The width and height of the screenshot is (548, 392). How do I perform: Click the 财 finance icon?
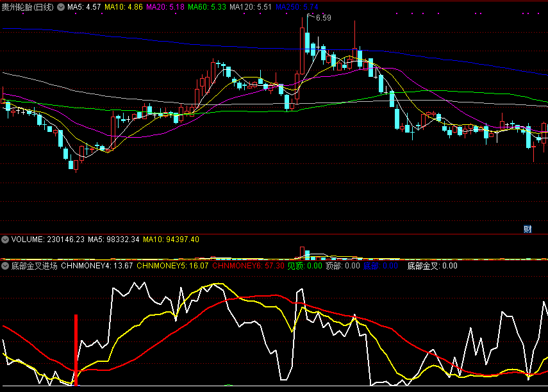[x=527, y=229]
